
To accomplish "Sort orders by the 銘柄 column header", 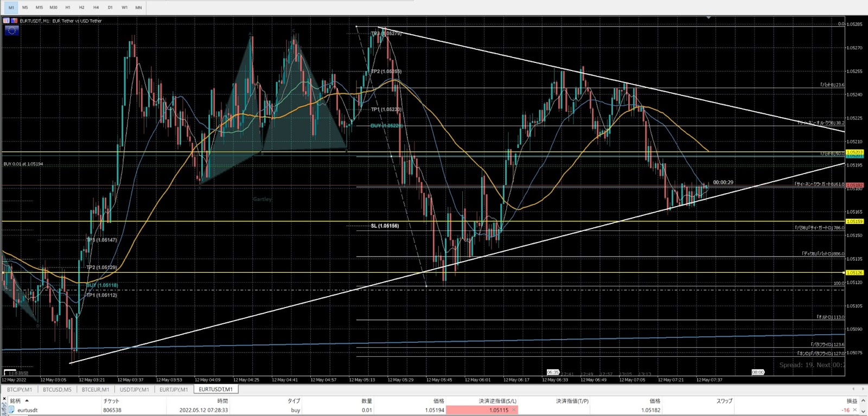I will click(x=15, y=401).
